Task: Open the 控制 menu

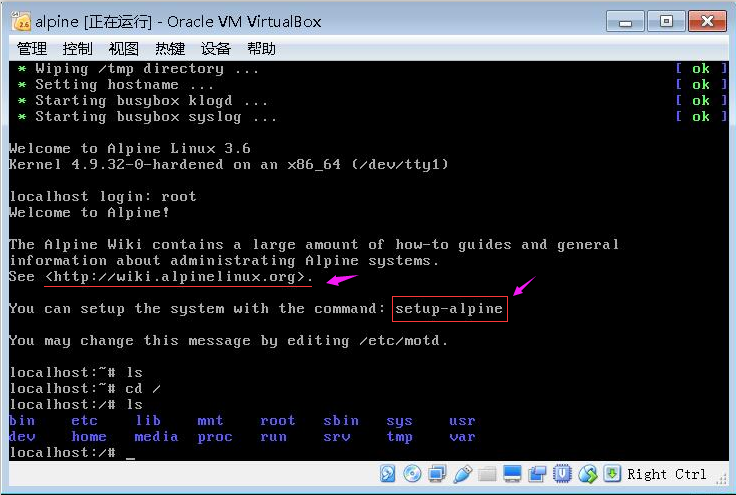Action: pyautogui.click(x=78, y=48)
